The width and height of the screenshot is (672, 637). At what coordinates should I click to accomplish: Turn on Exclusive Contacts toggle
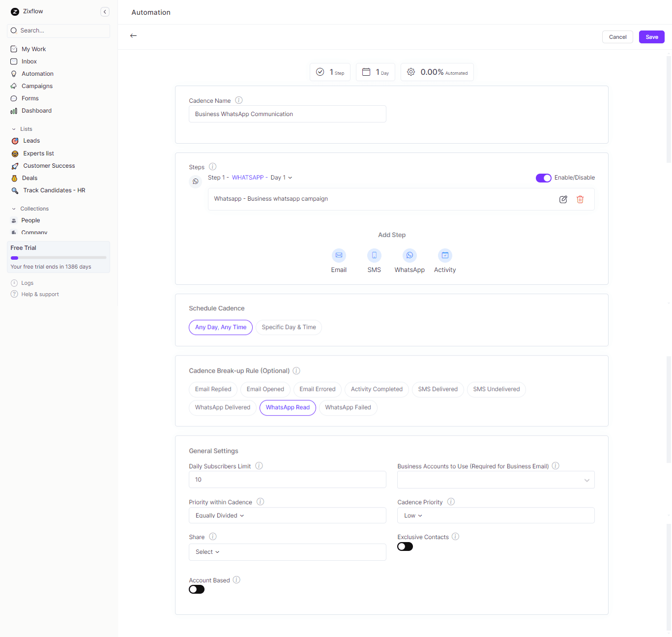tap(405, 546)
